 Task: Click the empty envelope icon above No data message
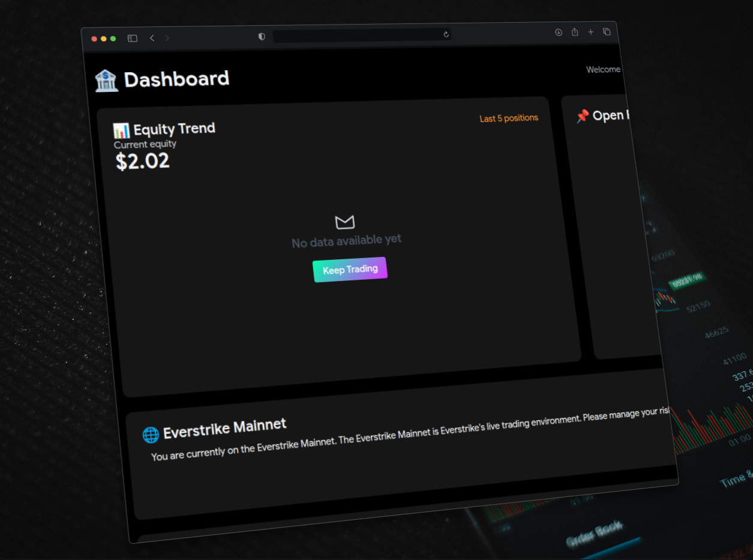point(345,222)
